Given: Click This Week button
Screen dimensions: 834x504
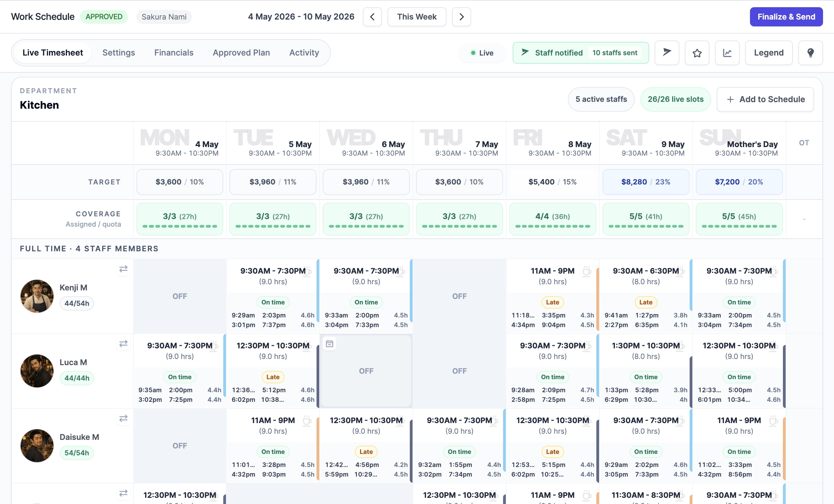Looking at the screenshot, I should (417, 17).
